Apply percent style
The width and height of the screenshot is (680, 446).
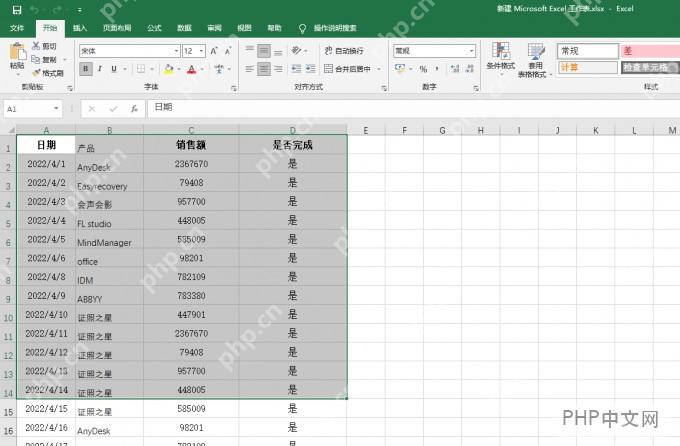pos(423,69)
